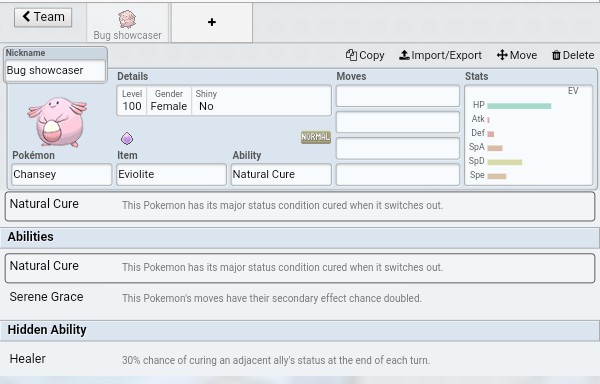Click the purple Eviolite item icon

tap(127, 138)
